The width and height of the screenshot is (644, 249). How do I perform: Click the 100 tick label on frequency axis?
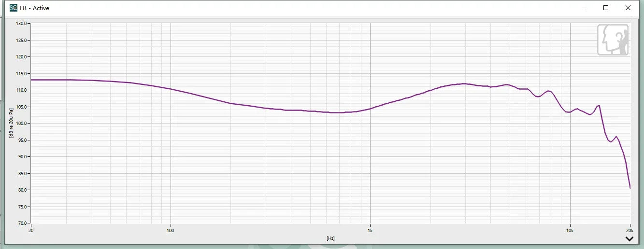coord(170,231)
